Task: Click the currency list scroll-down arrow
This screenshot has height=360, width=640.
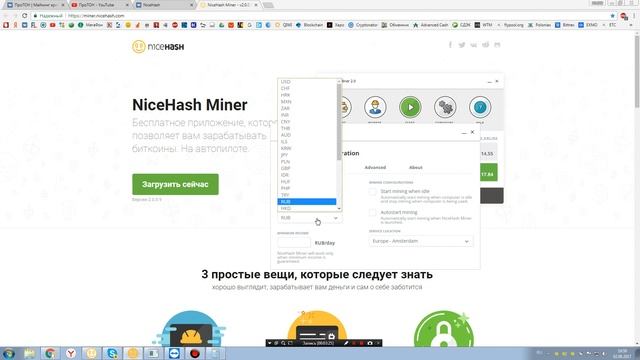Action: click(x=339, y=209)
